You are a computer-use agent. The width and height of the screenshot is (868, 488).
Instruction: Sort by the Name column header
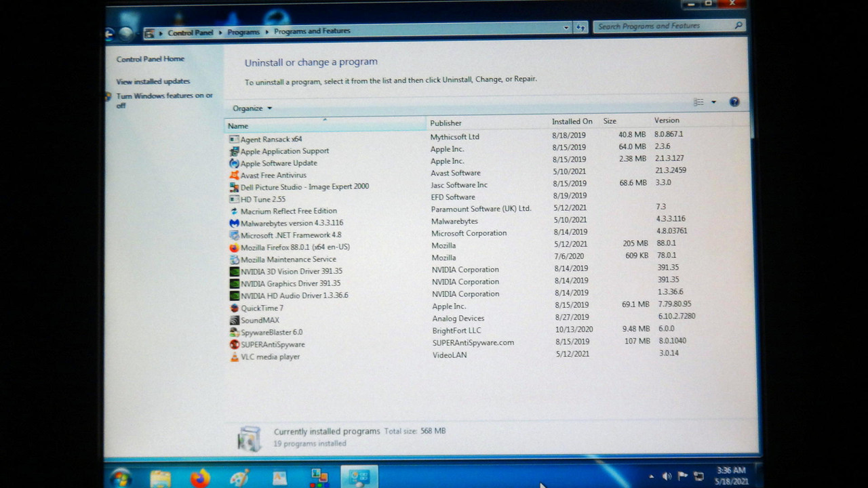[325, 125]
